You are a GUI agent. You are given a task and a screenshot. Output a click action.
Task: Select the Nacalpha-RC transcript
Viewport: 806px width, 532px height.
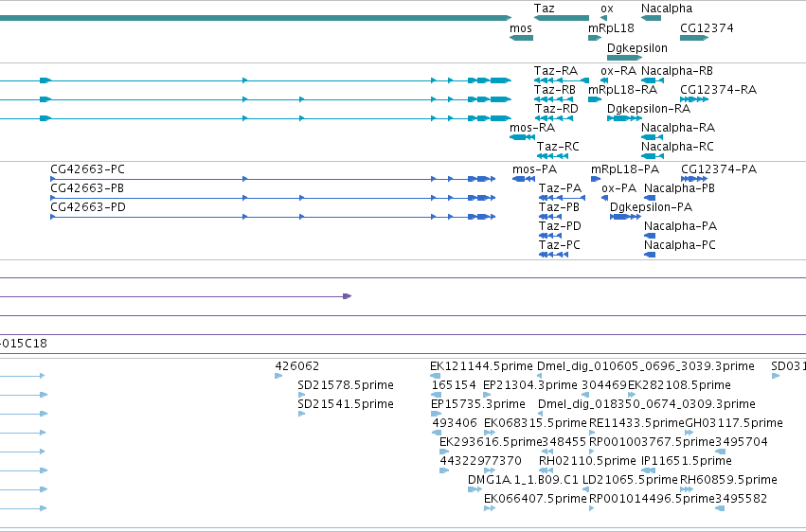[x=653, y=156]
